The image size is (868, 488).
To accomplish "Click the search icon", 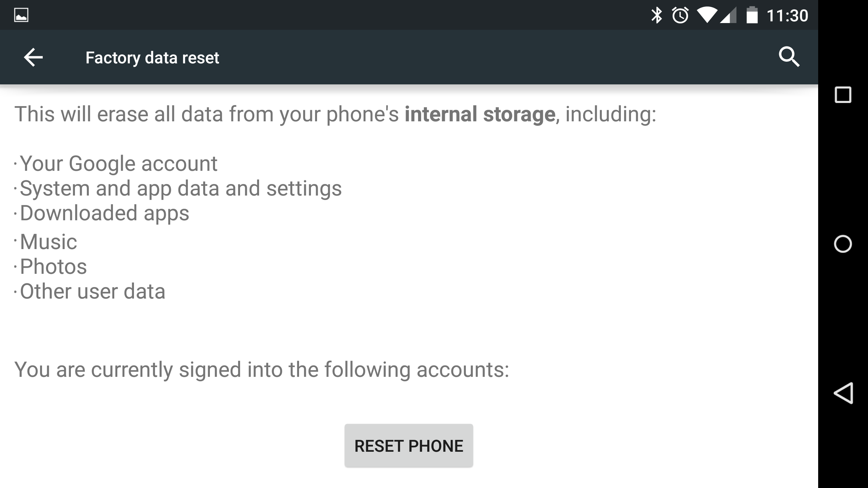I will [x=790, y=57].
